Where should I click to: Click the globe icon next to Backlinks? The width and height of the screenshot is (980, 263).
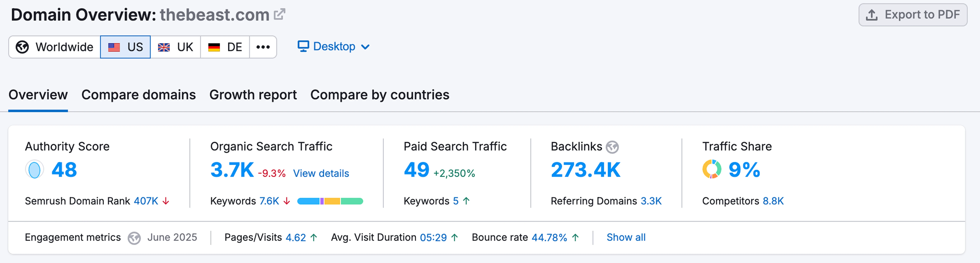[612, 147]
